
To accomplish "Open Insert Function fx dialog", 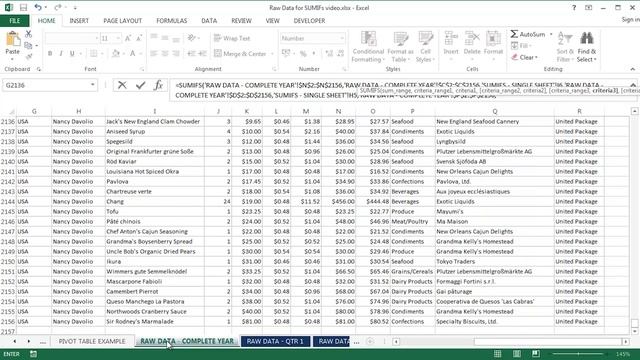I will tap(158, 85).
